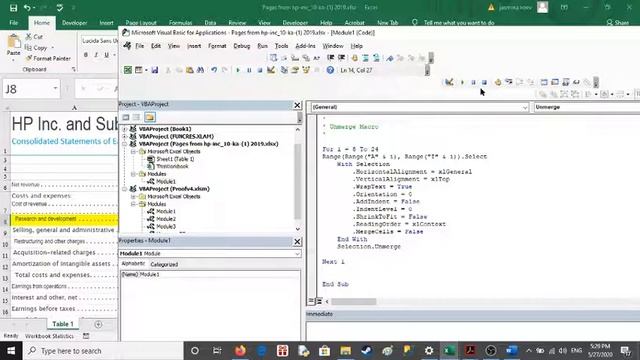Click the View Microsoft Excel icon in VBA toolbar
The height and width of the screenshot is (360, 640).
128,70
